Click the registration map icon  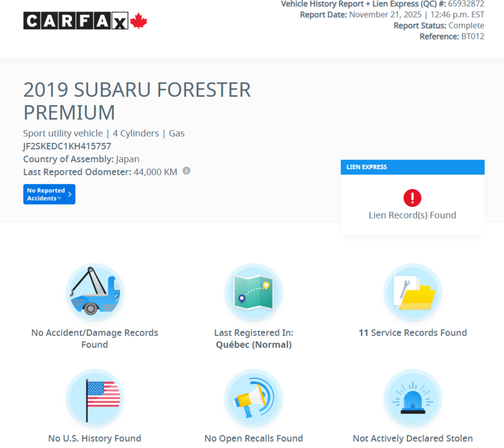click(x=253, y=292)
